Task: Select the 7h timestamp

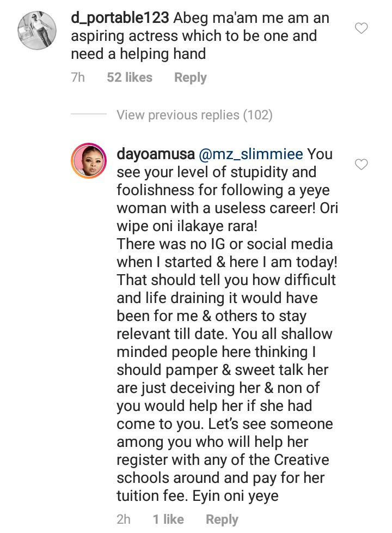Action: [x=78, y=77]
